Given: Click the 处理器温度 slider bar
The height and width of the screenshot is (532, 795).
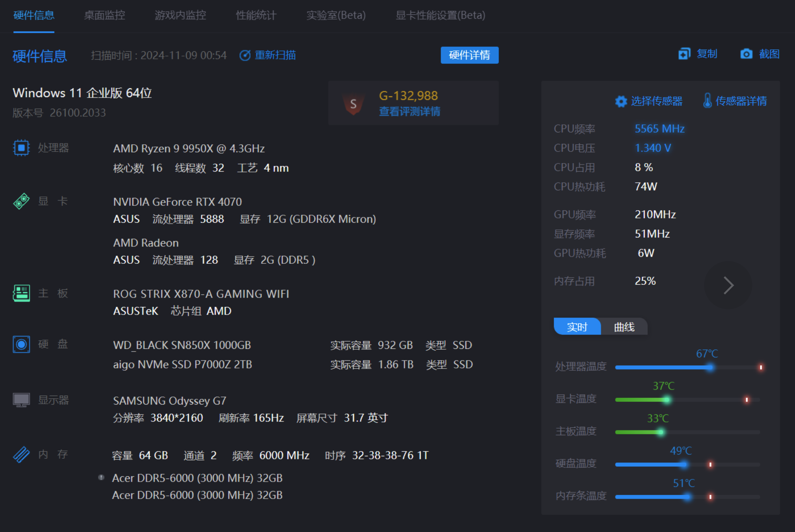Looking at the screenshot, I should (x=687, y=368).
